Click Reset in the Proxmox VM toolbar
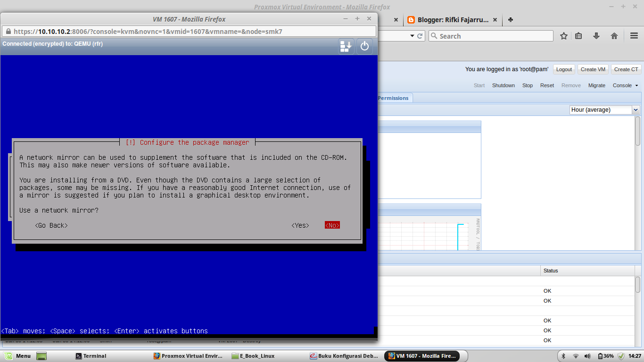The height and width of the screenshot is (362, 644). (547, 85)
